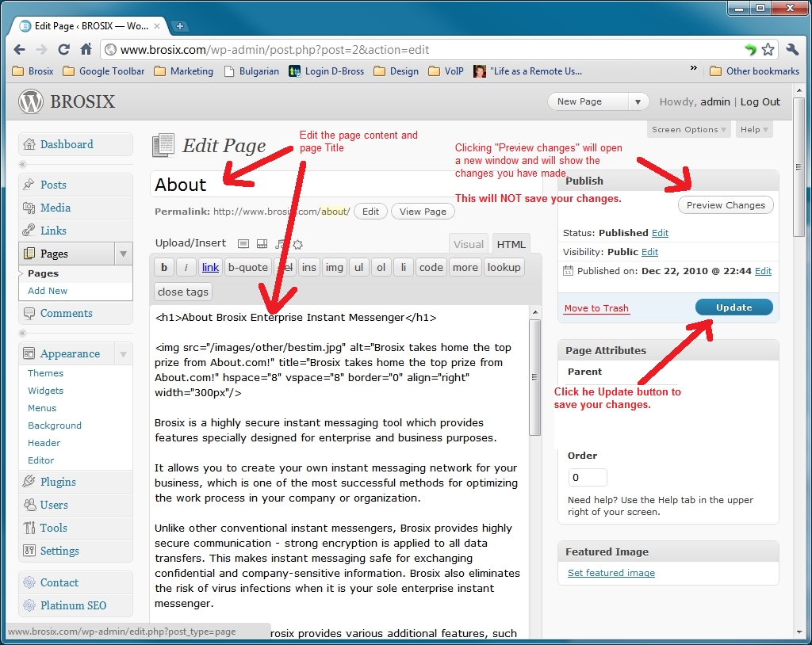812x645 pixels.
Task: Click the View Page button
Action: click(423, 212)
